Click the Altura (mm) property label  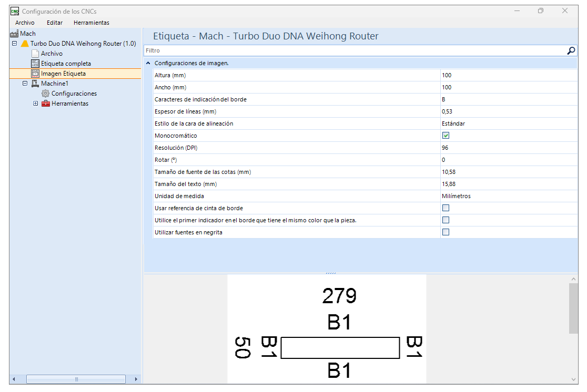click(x=170, y=75)
